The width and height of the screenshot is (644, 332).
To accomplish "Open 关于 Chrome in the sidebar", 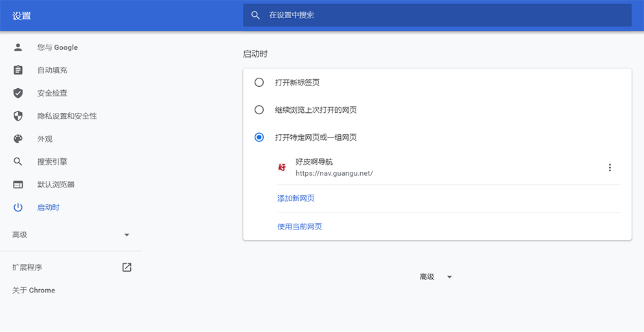I will [x=34, y=290].
